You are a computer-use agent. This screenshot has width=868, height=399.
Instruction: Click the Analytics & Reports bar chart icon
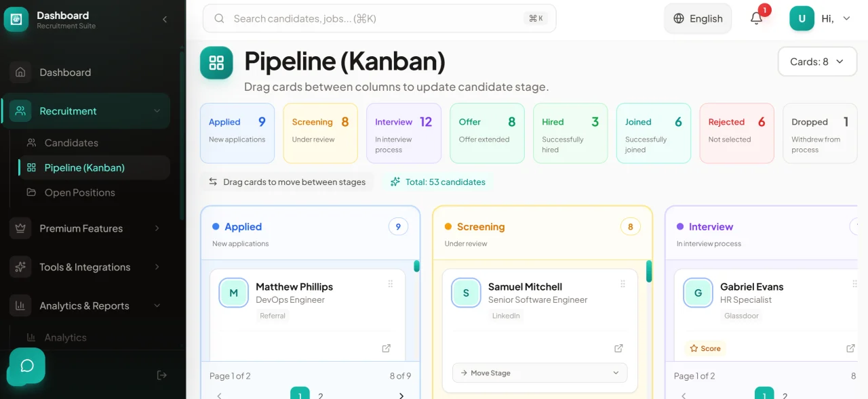20,306
